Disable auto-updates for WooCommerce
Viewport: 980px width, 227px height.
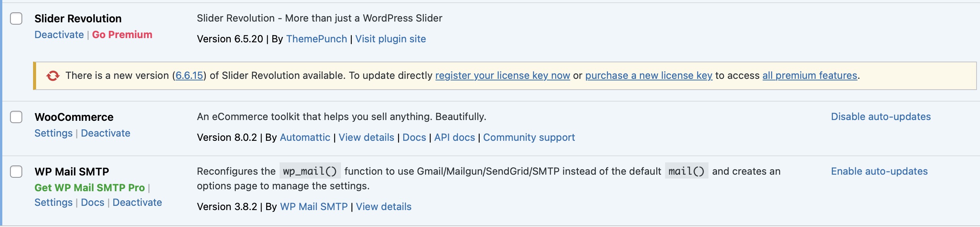(x=881, y=117)
